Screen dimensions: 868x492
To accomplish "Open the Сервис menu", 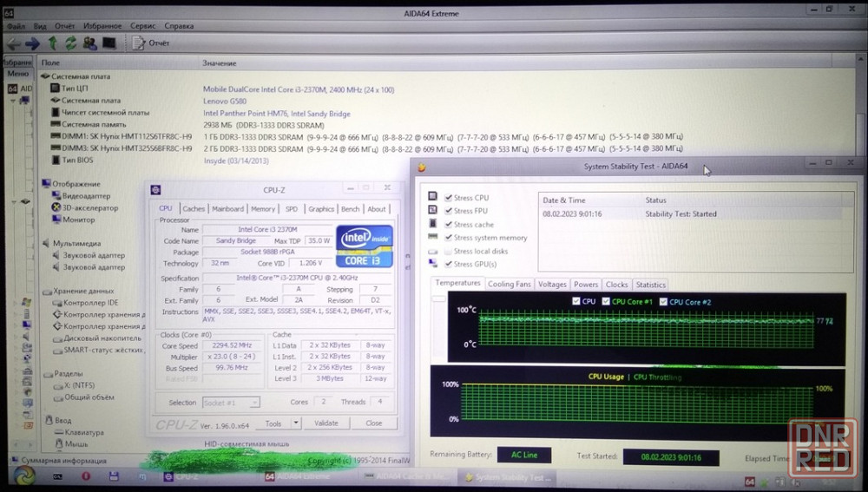I will pyautogui.click(x=143, y=26).
